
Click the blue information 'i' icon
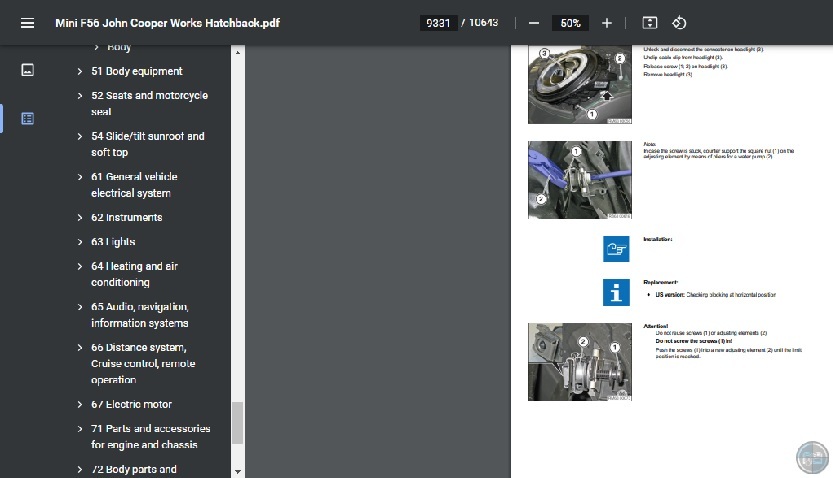tap(616, 293)
